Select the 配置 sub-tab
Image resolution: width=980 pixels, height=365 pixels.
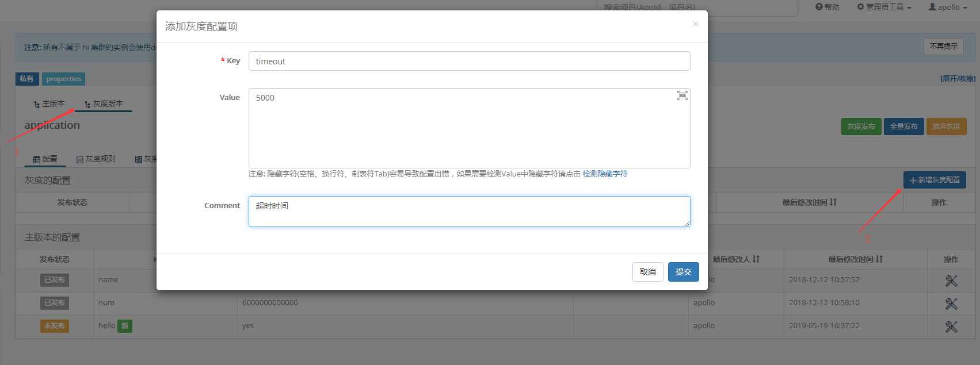pyautogui.click(x=45, y=159)
